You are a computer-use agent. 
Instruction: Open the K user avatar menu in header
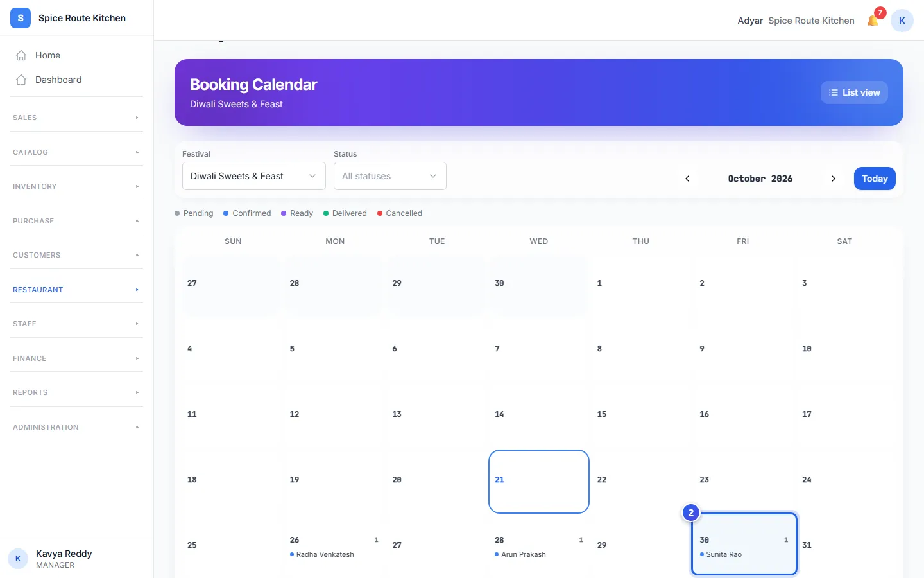click(x=902, y=21)
